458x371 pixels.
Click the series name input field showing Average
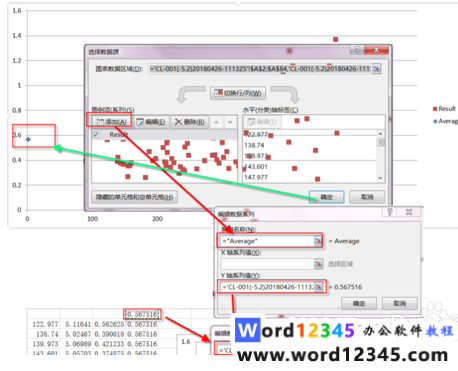[x=267, y=241]
